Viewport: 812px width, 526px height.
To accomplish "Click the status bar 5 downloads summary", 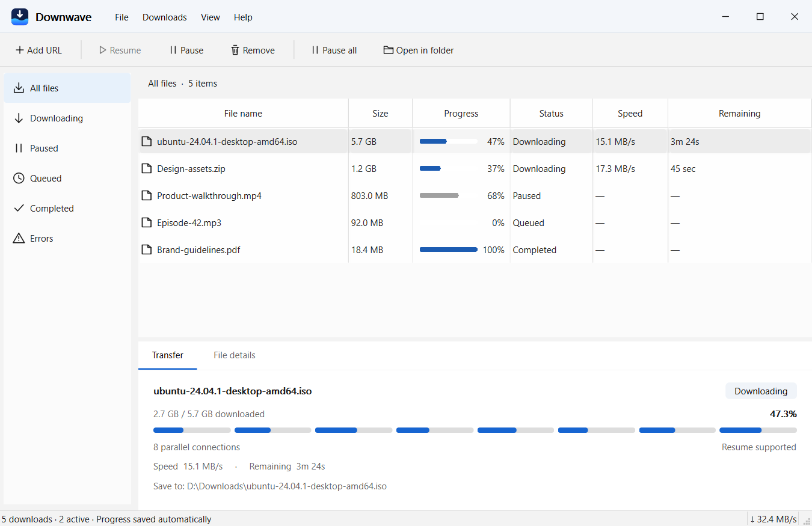I will tap(106, 519).
